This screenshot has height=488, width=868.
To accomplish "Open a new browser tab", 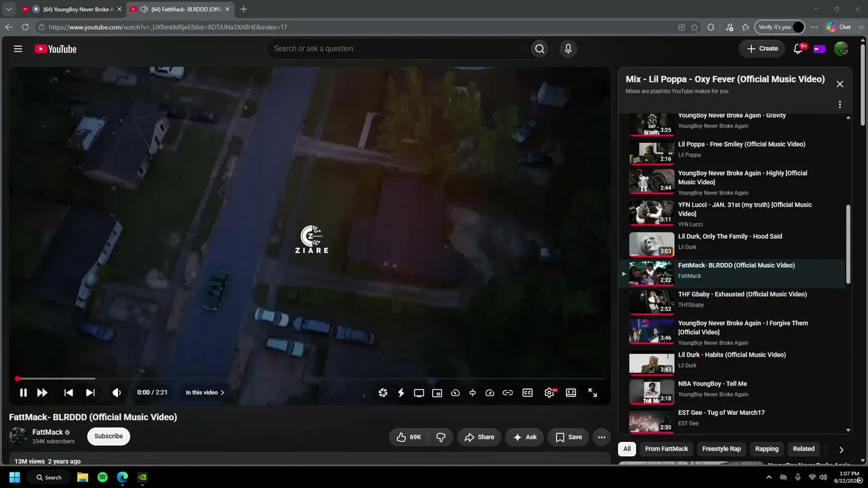I will point(243,9).
